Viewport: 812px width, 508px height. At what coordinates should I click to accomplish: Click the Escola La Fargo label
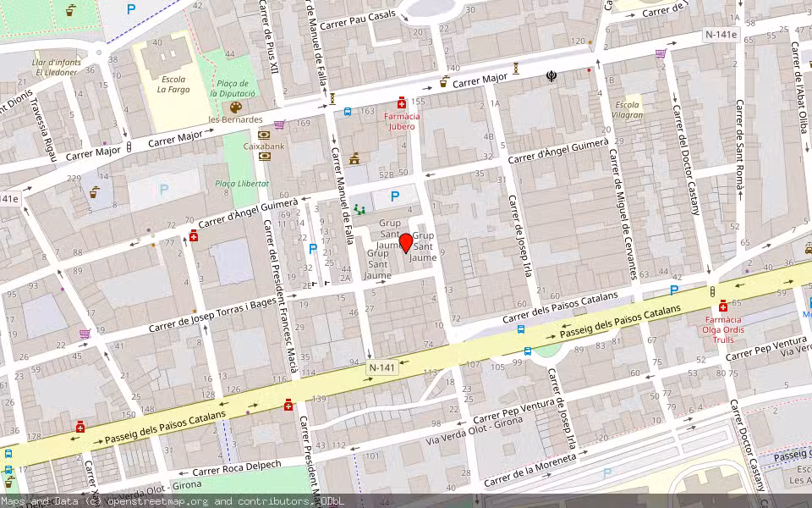173,85
